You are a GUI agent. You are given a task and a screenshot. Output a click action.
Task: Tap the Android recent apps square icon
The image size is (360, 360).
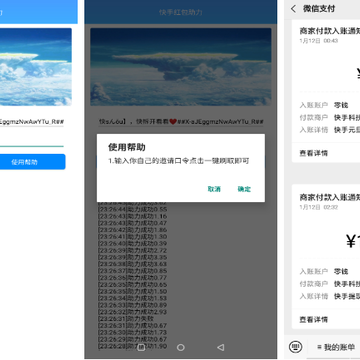pyautogui.click(x=141, y=347)
